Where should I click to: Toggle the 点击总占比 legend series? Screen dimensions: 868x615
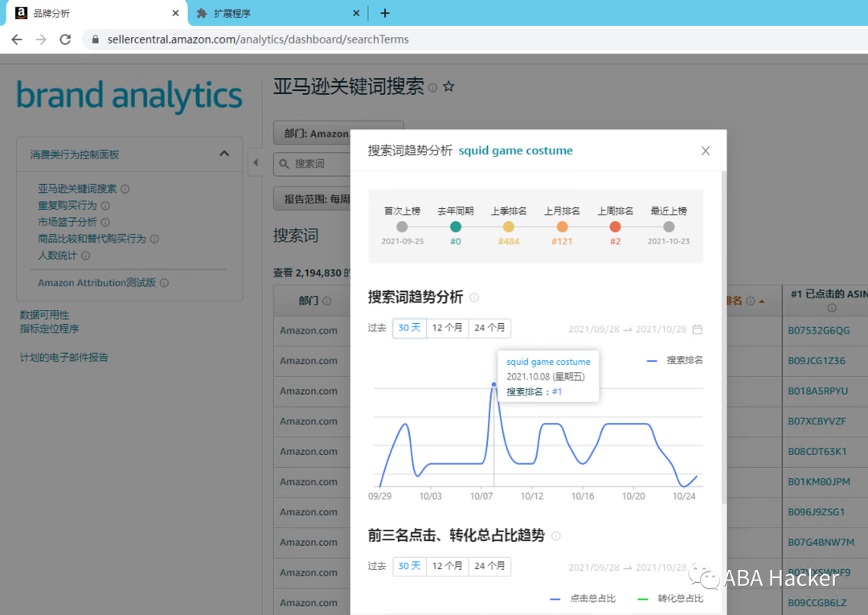(583, 598)
